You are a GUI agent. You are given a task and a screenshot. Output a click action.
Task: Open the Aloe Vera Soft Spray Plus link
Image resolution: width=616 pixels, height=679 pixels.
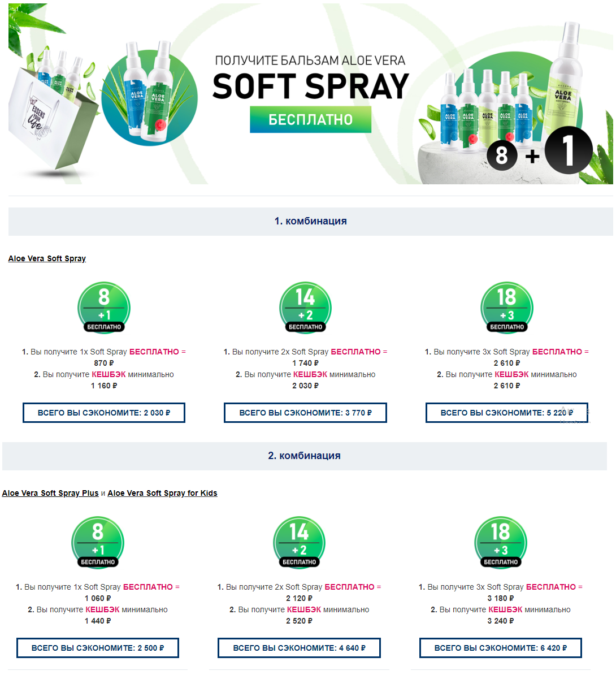[50, 493]
